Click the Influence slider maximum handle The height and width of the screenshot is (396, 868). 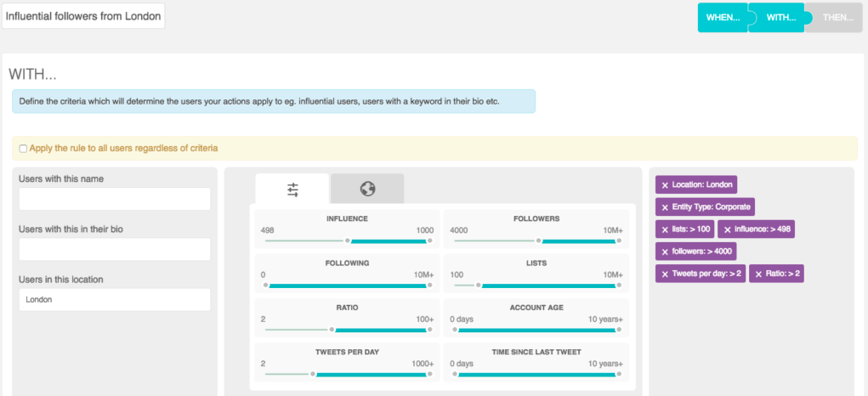(x=429, y=240)
